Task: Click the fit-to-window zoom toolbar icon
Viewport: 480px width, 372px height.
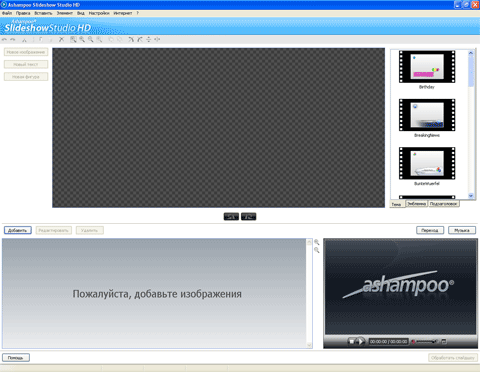Action: click(x=73, y=40)
